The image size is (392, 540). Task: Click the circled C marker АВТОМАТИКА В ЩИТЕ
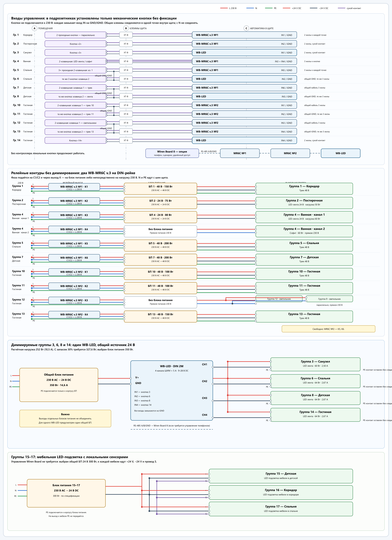pos(246,28)
